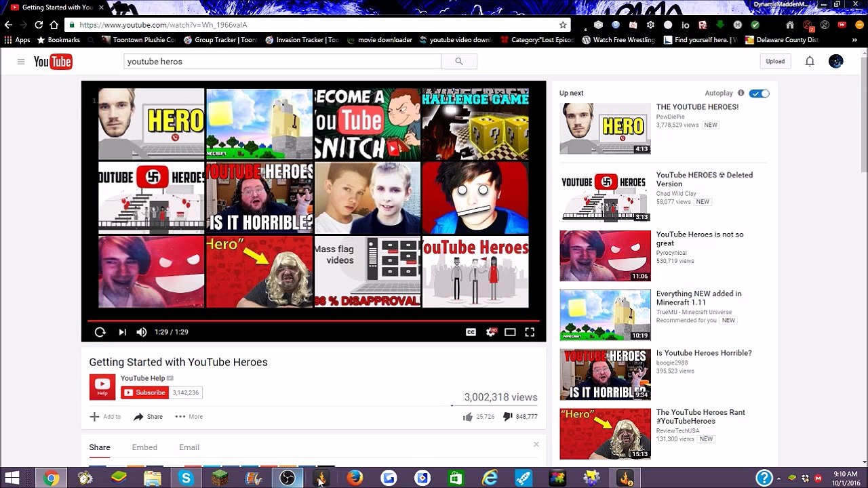Open Firefox from the taskbar

point(355,478)
